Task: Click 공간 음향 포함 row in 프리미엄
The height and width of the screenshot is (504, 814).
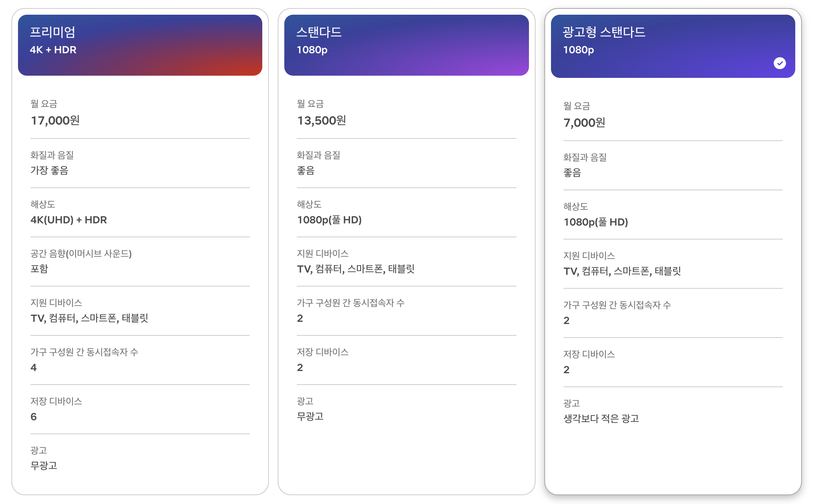Action: 39,269
